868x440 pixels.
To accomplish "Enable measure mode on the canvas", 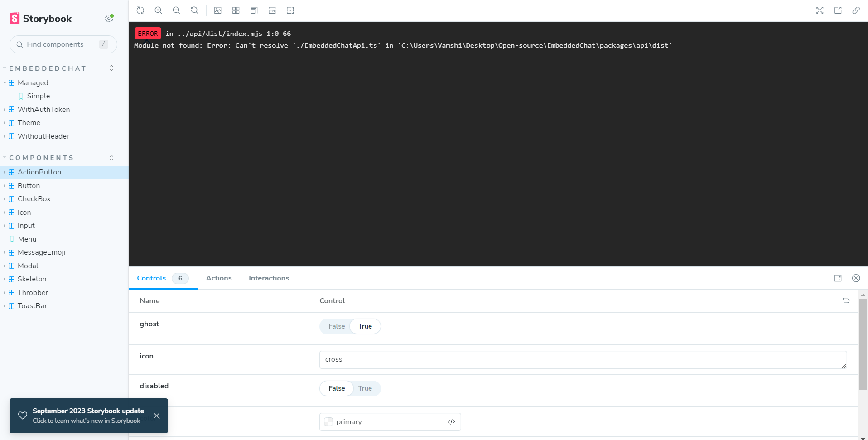I will tap(272, 10).
